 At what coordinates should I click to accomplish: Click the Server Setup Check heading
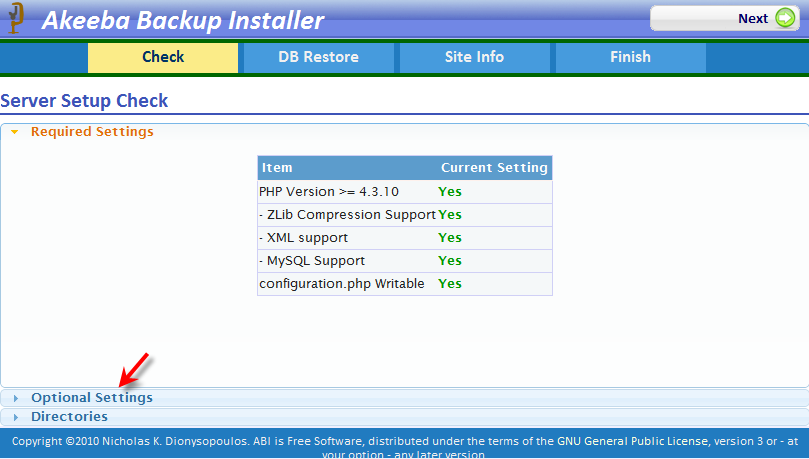(x=84, y=101)
